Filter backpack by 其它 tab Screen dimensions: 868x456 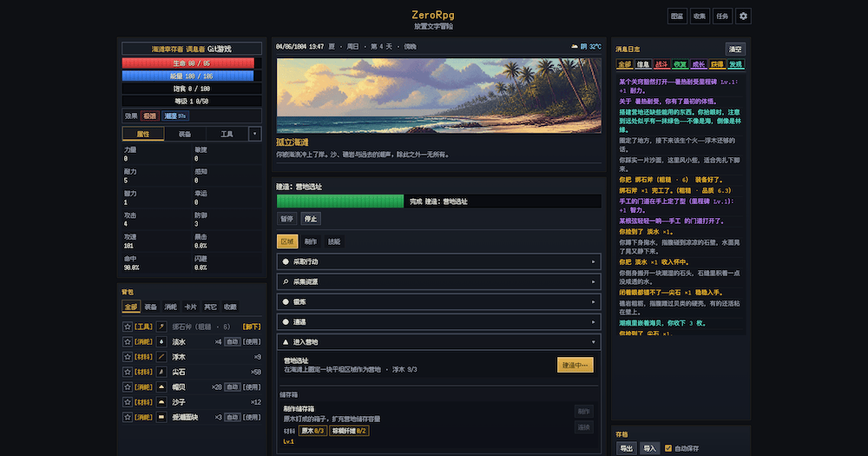tap(210, 307)
